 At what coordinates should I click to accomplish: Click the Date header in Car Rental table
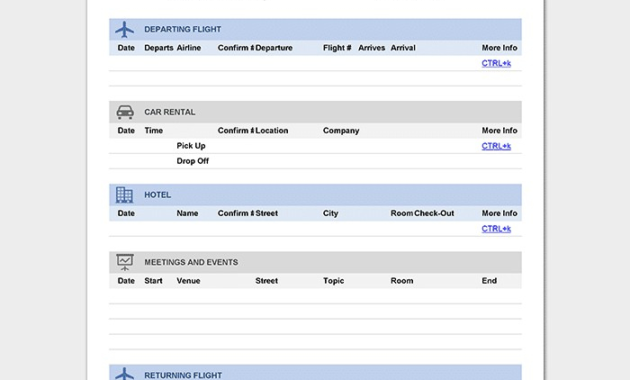[x=126, y=131]
